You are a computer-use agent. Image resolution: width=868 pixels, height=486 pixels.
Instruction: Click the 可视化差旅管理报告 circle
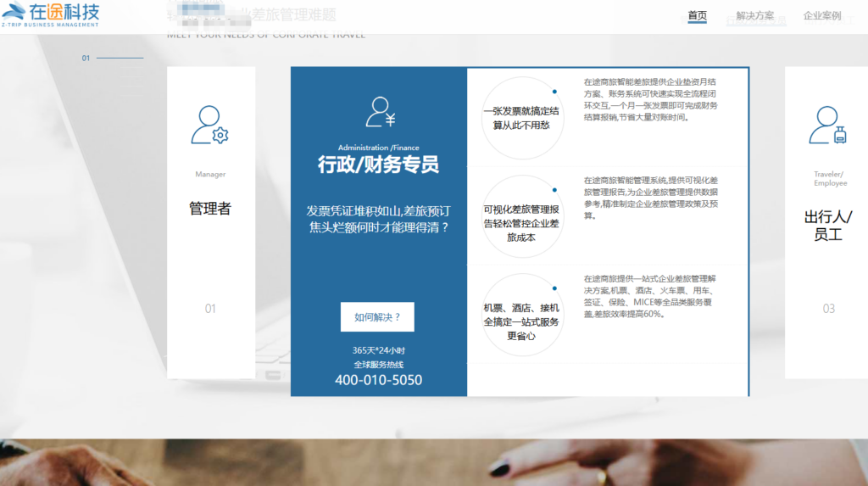point(521,216)
